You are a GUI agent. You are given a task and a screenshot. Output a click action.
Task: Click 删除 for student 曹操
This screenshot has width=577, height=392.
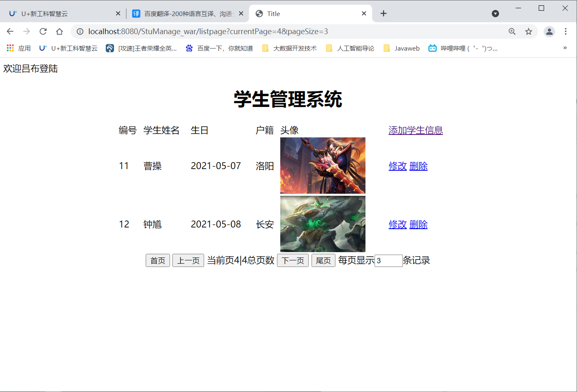[419, 166]
